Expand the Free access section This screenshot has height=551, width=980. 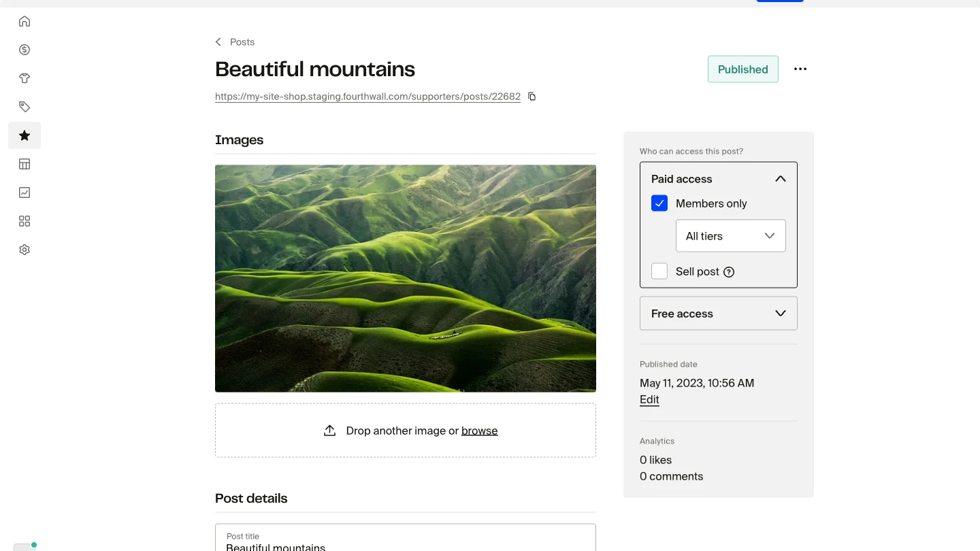click(719, 314)
